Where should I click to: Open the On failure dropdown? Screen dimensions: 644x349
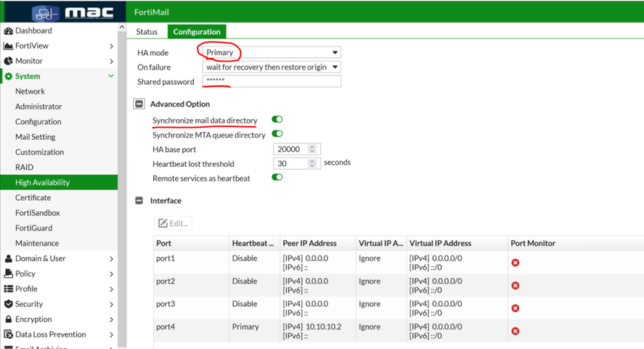click(x=272, y=67)
